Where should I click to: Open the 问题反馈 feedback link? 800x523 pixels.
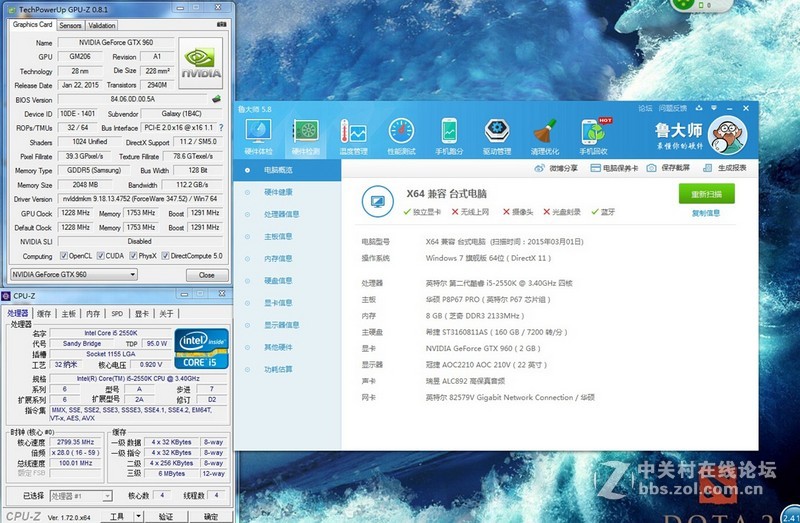[x=672, y=108]
